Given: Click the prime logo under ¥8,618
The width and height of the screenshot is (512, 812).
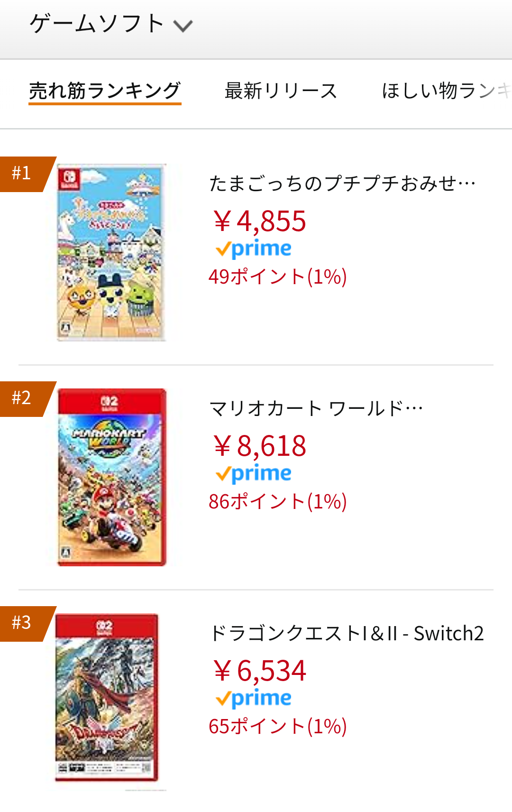Looking at the screenshot, I should (x=254, y=474).
